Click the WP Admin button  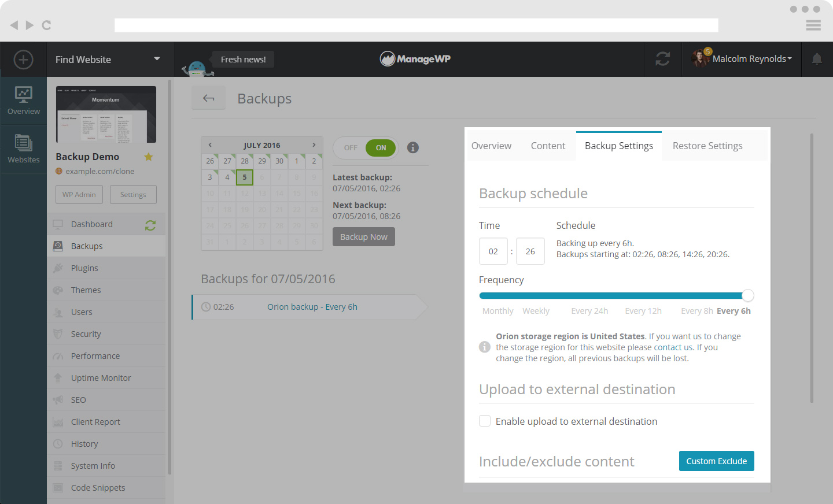point(79,195)
